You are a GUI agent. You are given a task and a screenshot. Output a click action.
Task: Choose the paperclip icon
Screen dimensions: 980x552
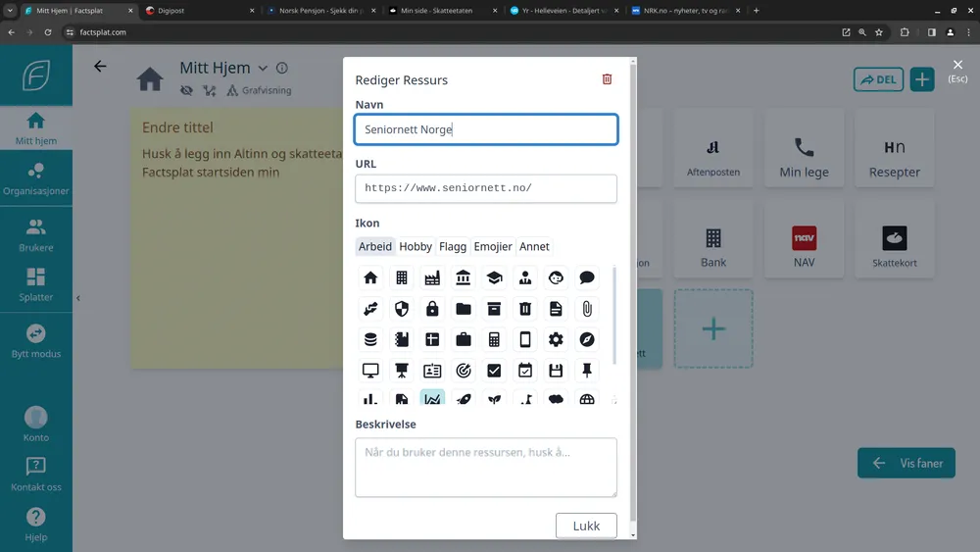pos(587,309)
